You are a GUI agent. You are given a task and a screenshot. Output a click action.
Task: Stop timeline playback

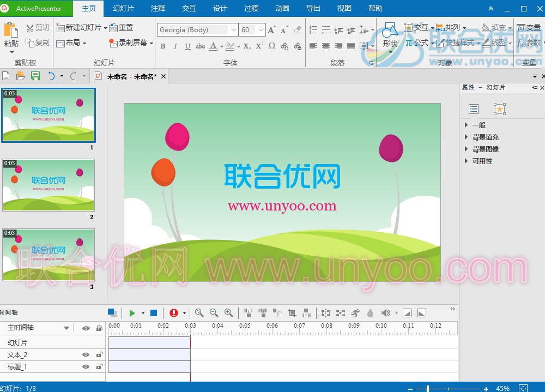pyautogui.click(x=154, y=313)
